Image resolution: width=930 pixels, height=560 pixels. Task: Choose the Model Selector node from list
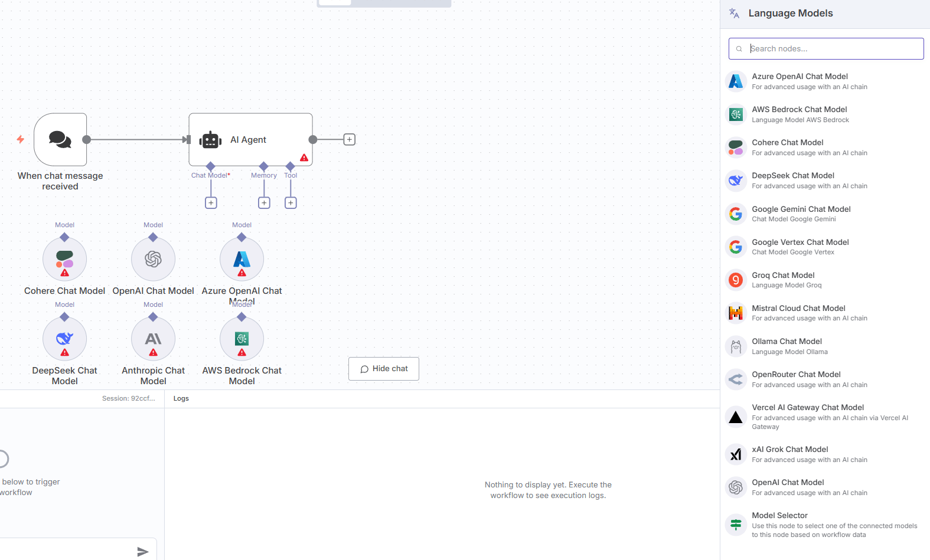(825, 525)
